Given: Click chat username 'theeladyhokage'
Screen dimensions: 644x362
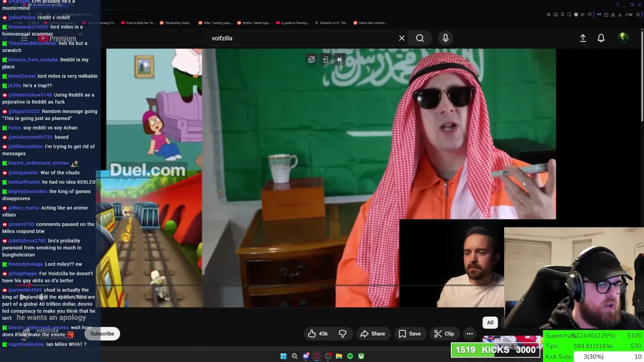Looking at the screenshot, I should click(x=25, y=264).
